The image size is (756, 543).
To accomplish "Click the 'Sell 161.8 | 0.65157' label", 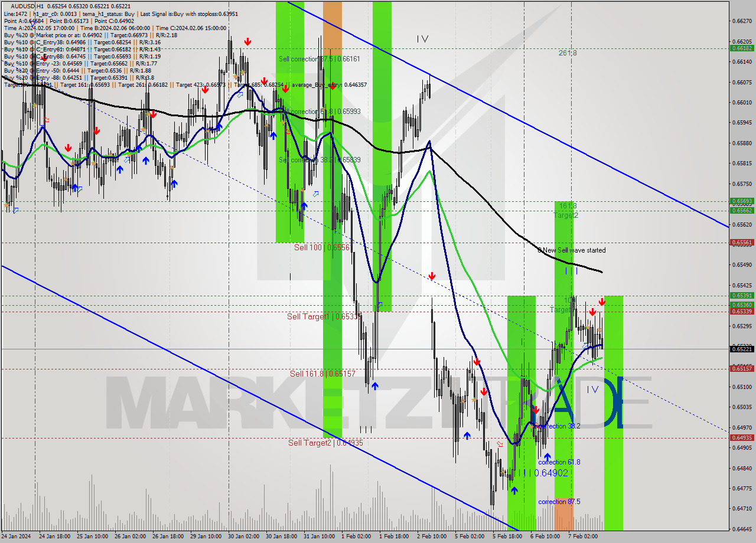I will tap(322, 374).
